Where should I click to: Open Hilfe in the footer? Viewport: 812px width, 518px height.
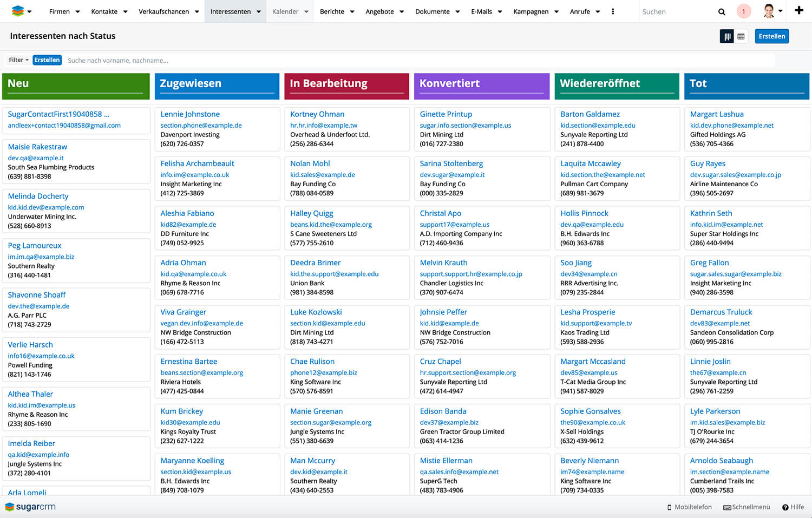(793, 507)
